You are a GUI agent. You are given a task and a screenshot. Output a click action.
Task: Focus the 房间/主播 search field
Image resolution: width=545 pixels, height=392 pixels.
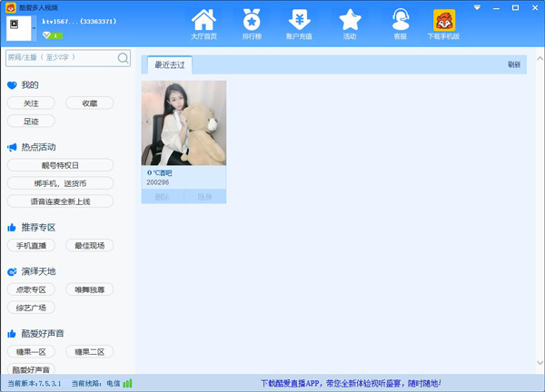point(68,58)
